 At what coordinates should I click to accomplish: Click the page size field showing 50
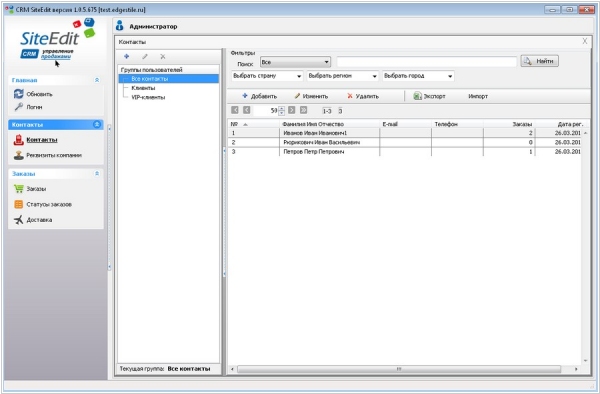point(266,111)
